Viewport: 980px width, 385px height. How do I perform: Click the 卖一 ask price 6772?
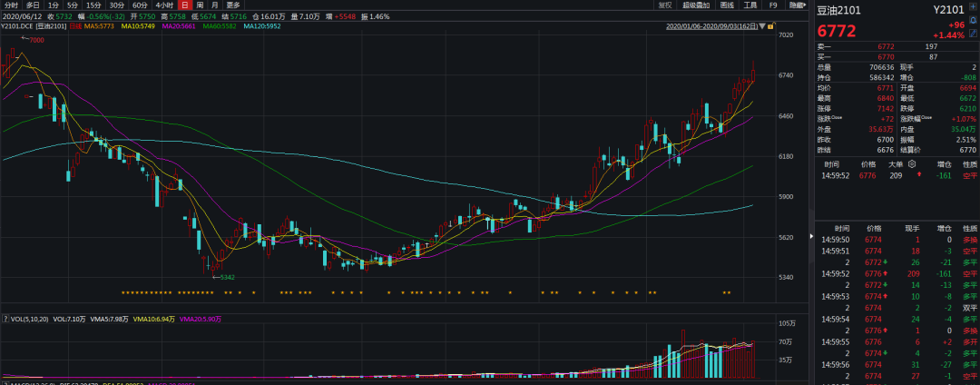tap(887, 47)
